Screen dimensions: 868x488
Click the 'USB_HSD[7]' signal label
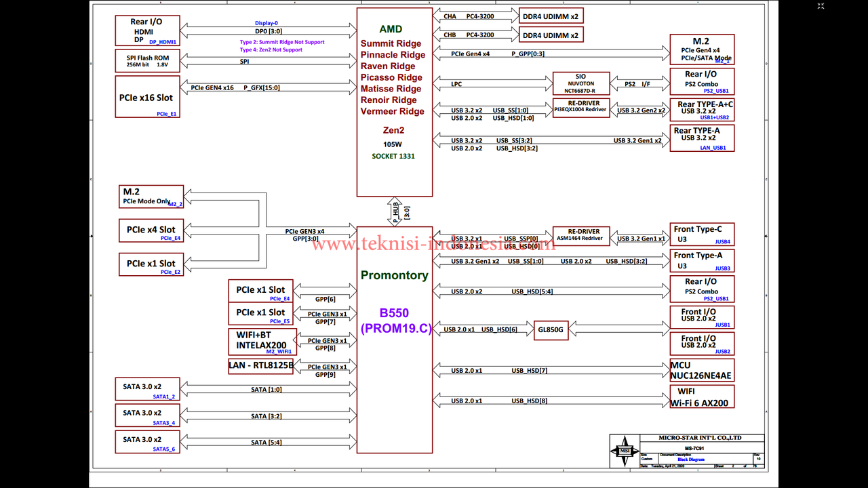529,371
